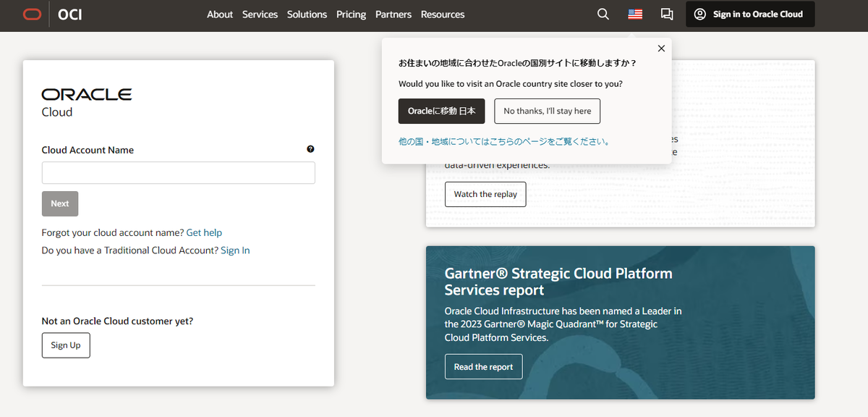Open the search with the magnifying glass icon

coord(603,13)
